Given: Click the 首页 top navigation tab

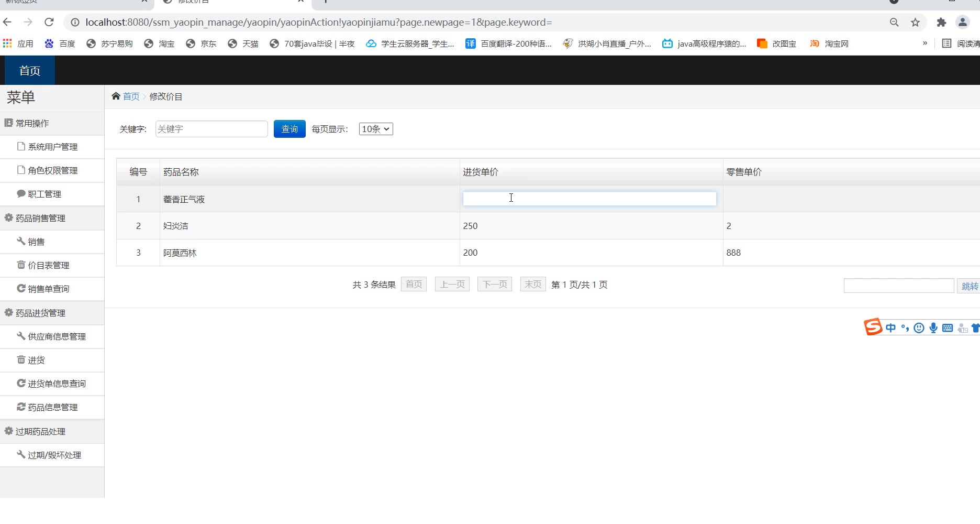Looking at the screenshot, I should pyautogui.click(x=30, y=71).
